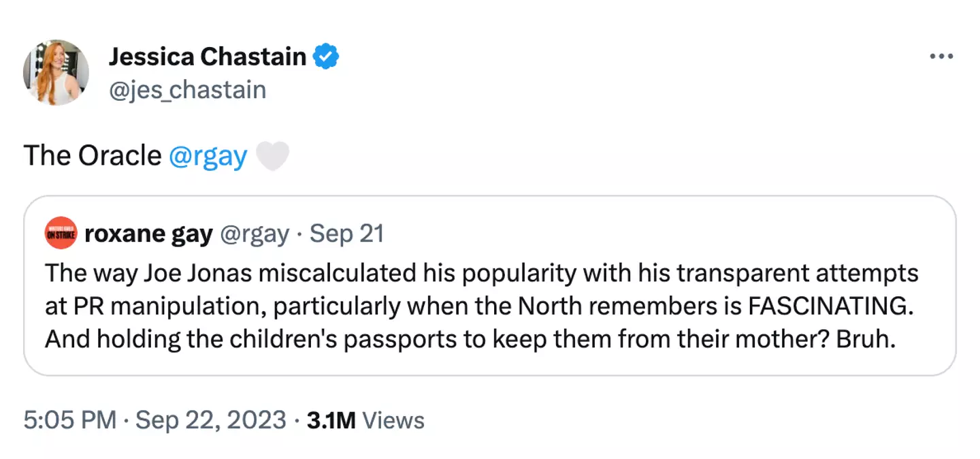Click the white heart emoji
980x459 pixels.
click(272, 156)
